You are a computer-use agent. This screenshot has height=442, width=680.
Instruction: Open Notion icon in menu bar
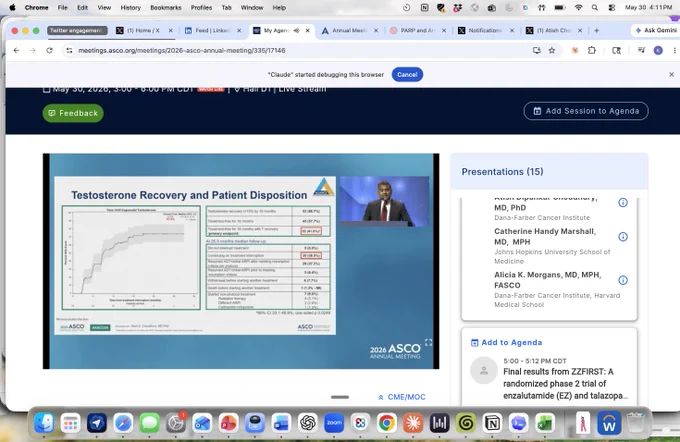(424, 7)
